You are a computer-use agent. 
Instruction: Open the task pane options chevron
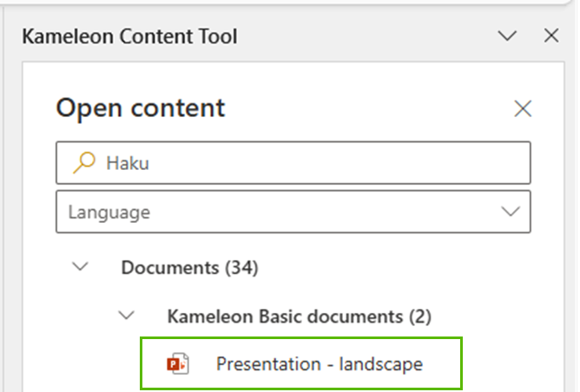tap(508, 36)
